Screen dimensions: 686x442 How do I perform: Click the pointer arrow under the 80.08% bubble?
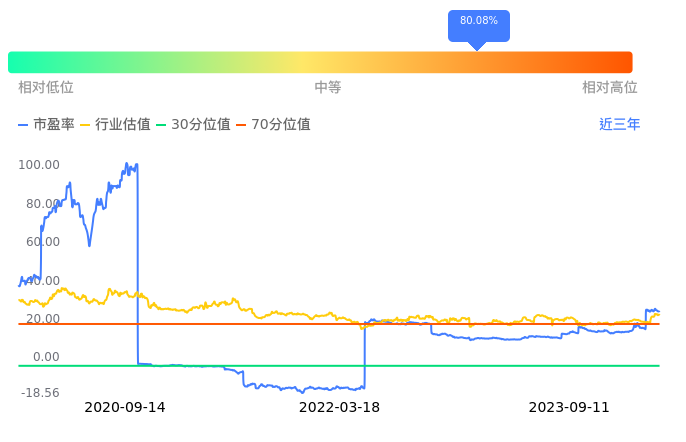pyautogui.click(x=477, y=46)
